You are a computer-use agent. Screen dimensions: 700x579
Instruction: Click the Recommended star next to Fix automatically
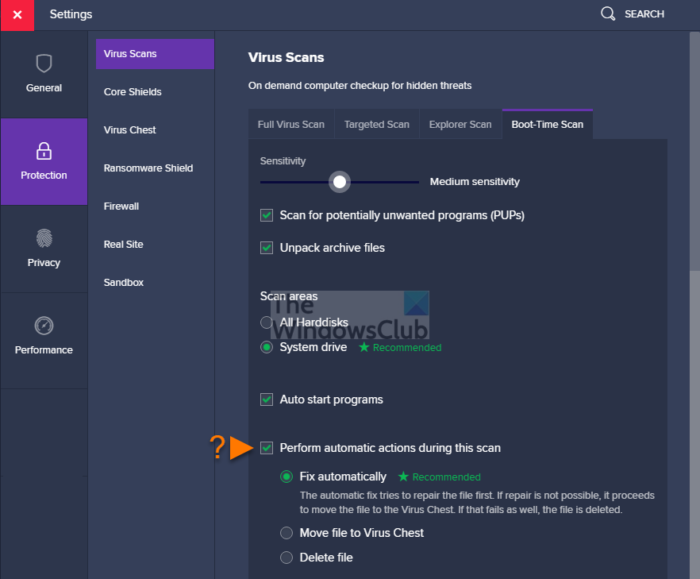point(403,477)
